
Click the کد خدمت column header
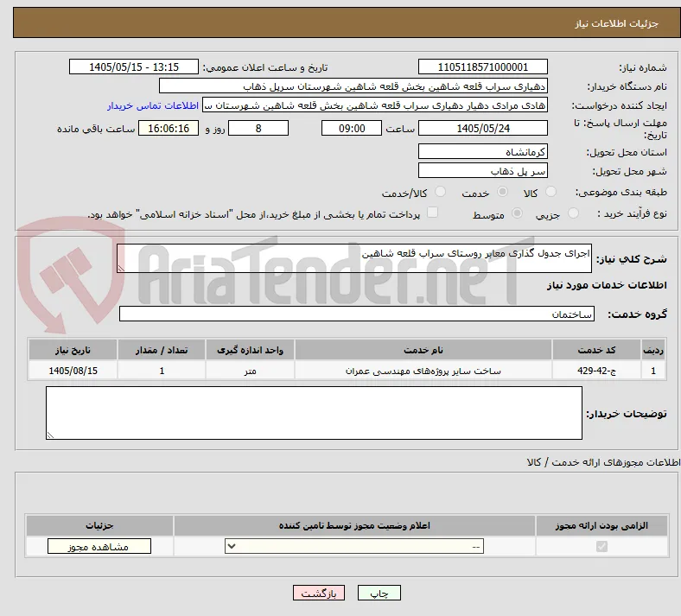coord(597,350)
